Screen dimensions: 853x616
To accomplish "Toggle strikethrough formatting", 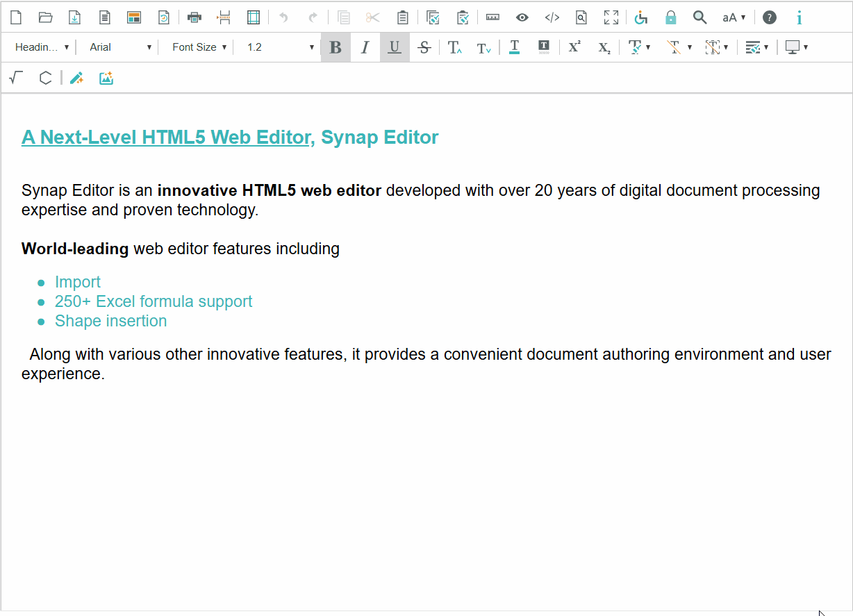I will point(424,47).
